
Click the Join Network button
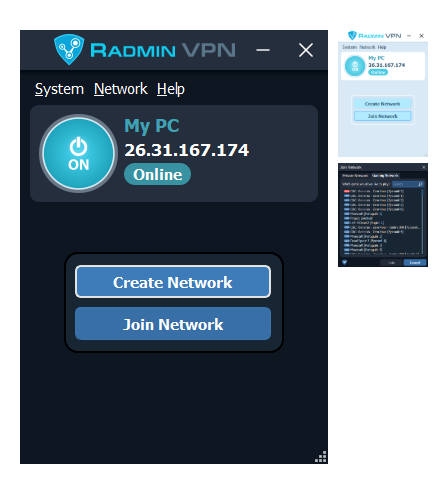point(173,324)
